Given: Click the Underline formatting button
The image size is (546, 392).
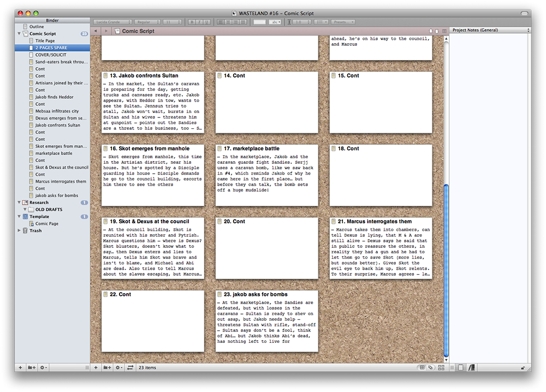Looking at the screenshot, I should click(206, 22).
